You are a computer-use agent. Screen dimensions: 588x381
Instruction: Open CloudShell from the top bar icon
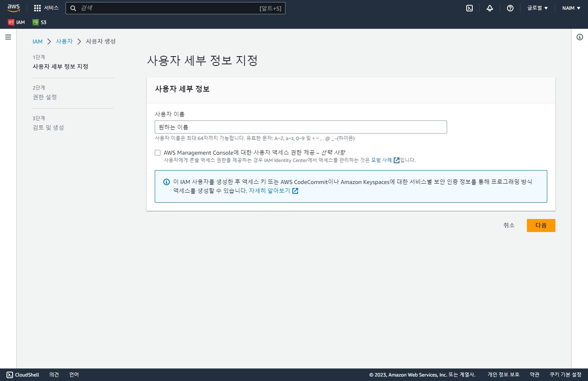[470, 8]
